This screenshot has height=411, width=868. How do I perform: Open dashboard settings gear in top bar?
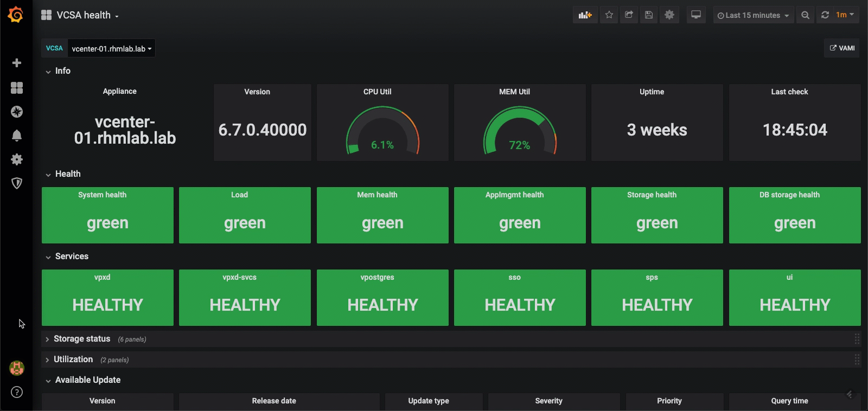pos(669,15)
